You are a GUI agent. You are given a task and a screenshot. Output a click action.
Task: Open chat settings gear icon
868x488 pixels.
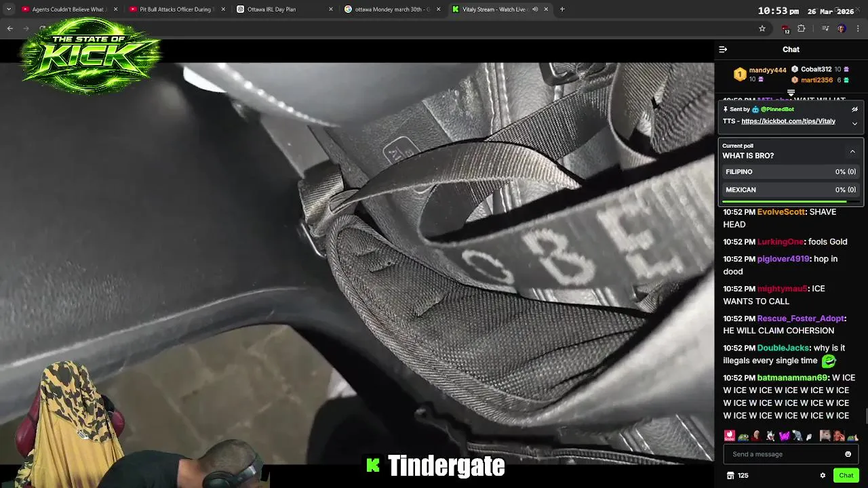pyautogui.click(x=823, y=476)
